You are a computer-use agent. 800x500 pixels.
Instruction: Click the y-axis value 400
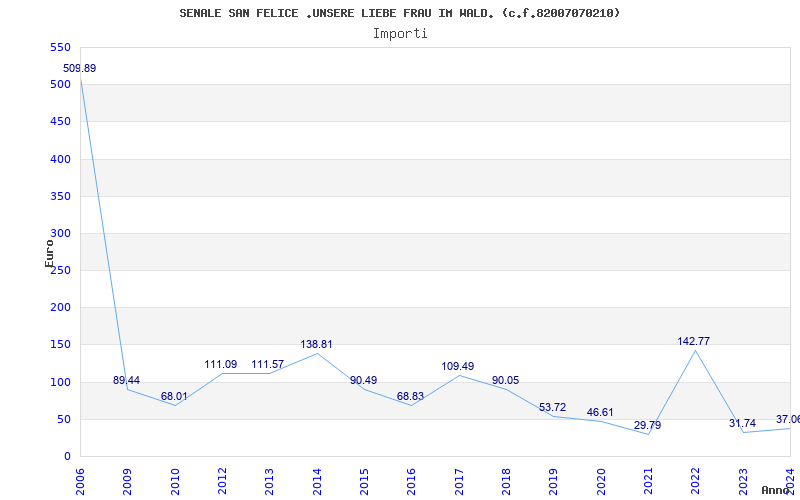click(x=60, y=159)
